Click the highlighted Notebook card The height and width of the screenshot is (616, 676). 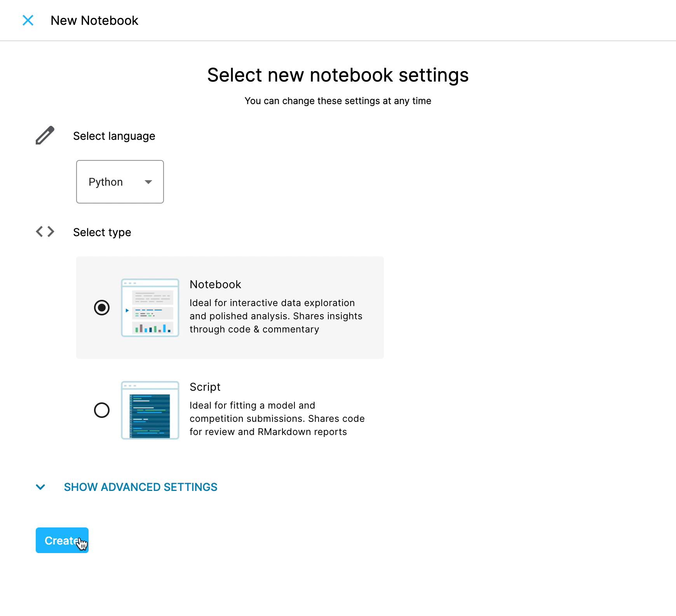pos(230,308)
